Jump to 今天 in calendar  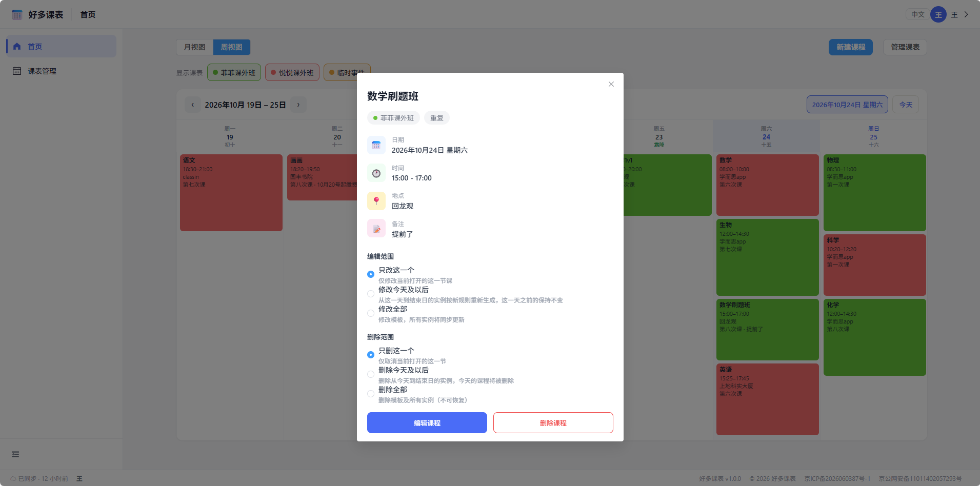(x=906, y=105)
